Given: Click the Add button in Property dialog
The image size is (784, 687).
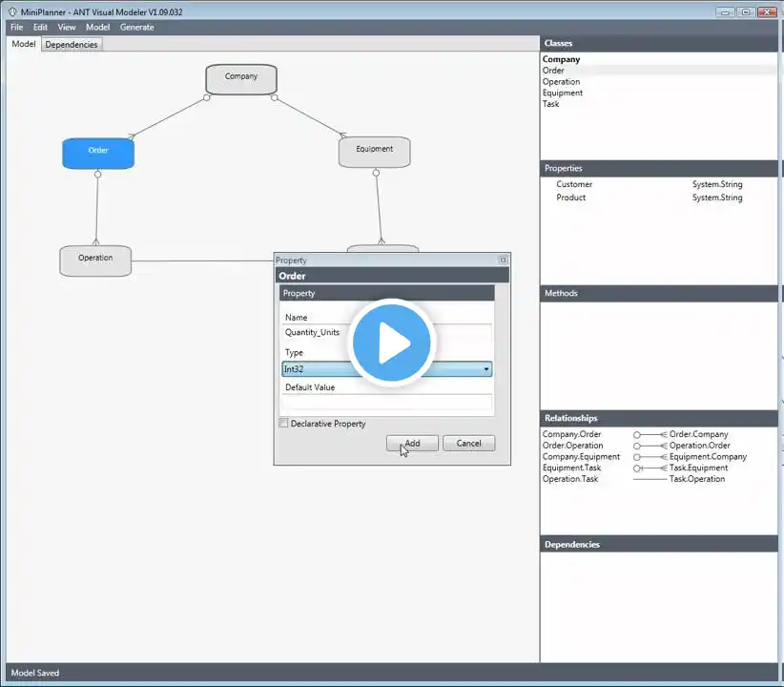Looking at the screenshot, I should click(x=412, y=444).
